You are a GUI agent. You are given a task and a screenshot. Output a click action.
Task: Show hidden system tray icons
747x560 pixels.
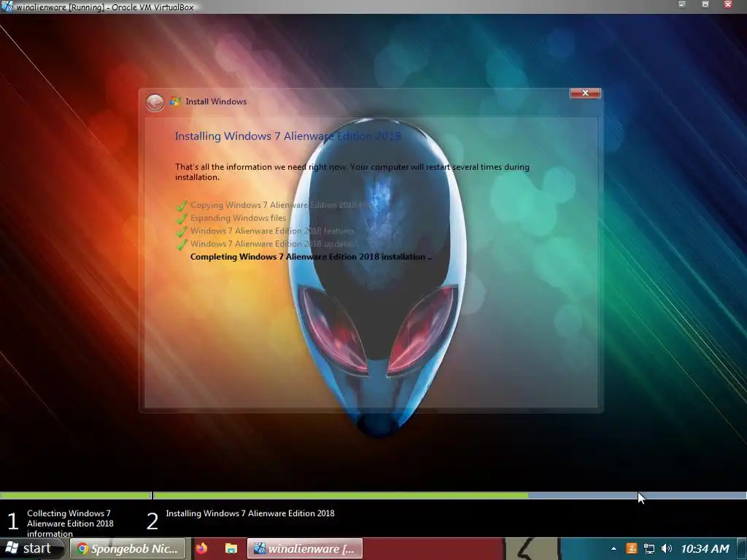[x=614, y=548]
